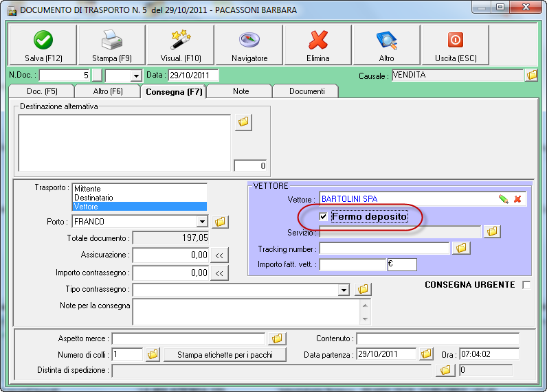The image size is (547, 392).
Task: Click Stampa etichette per i pacchi
Action: tap(225, 354)
